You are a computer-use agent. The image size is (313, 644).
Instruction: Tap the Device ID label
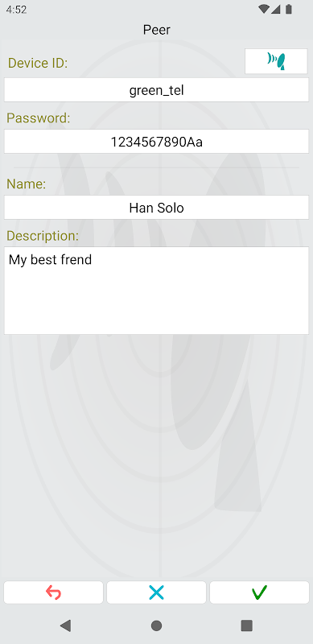tap(38, 64)
